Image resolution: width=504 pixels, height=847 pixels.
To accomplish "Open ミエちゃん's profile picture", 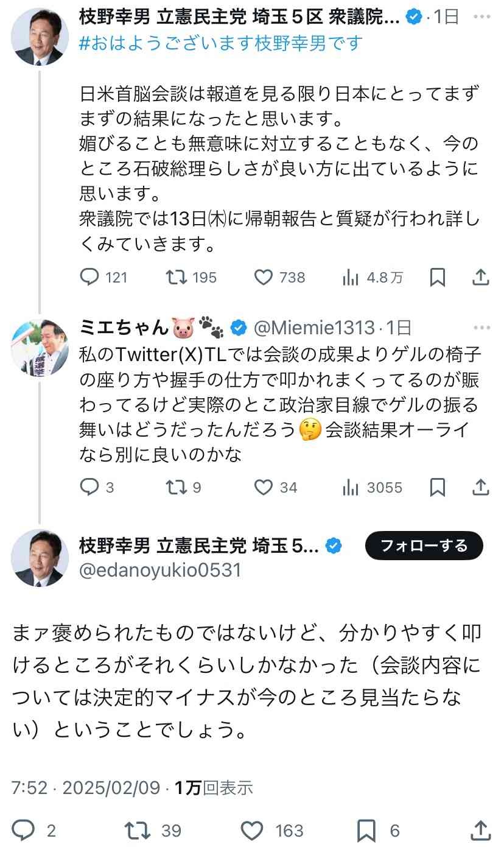I will [x=40, y=348].
